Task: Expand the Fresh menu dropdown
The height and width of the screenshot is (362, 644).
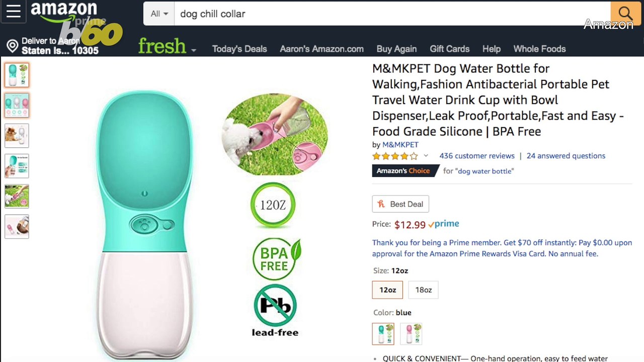Action: [x=194, y=50]
